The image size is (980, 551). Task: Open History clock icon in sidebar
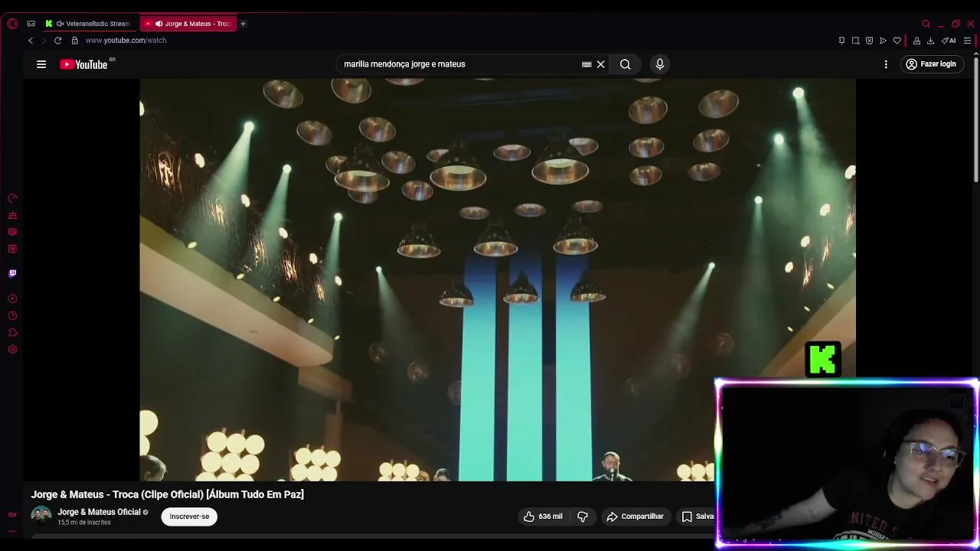click(12, 315)
